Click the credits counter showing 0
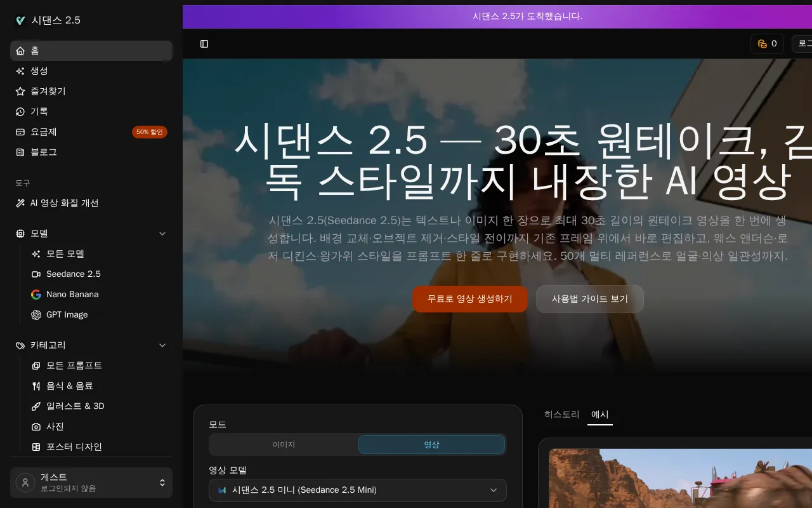The height and width of the screenshot is (508, 812). coord(768,44)
